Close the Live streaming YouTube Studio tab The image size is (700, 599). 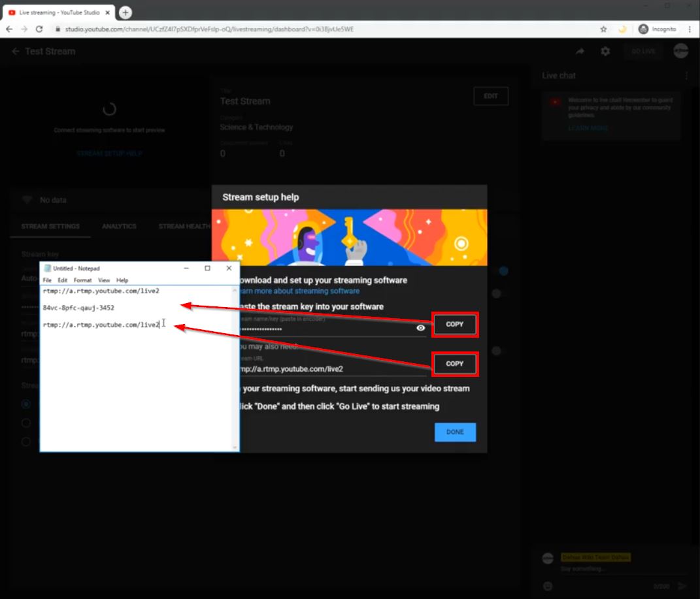click(x=108, y=12)
